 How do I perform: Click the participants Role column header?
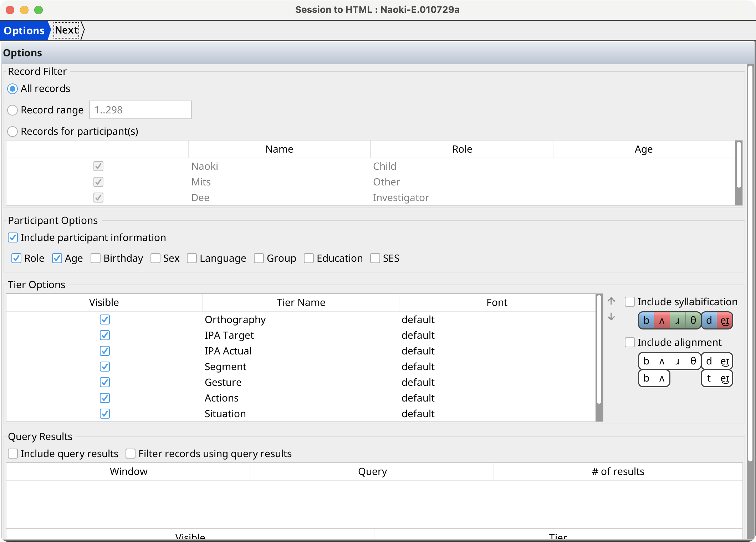[462, 149]
